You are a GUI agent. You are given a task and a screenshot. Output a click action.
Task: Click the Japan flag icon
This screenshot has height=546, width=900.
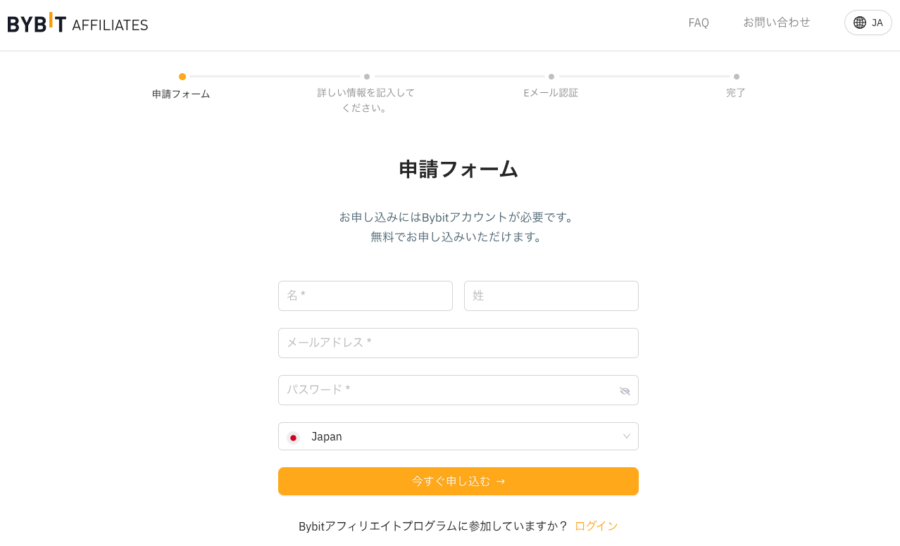click(293, 437)
